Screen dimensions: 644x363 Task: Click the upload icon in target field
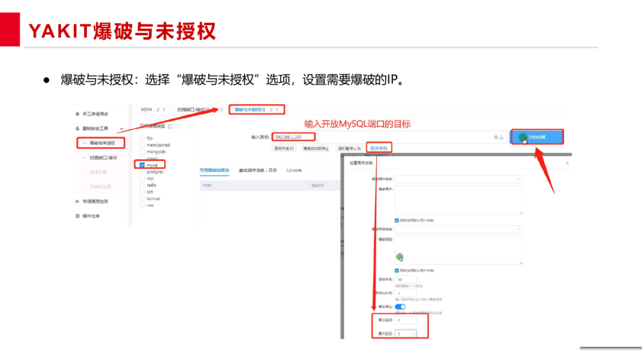click(501, 137)
